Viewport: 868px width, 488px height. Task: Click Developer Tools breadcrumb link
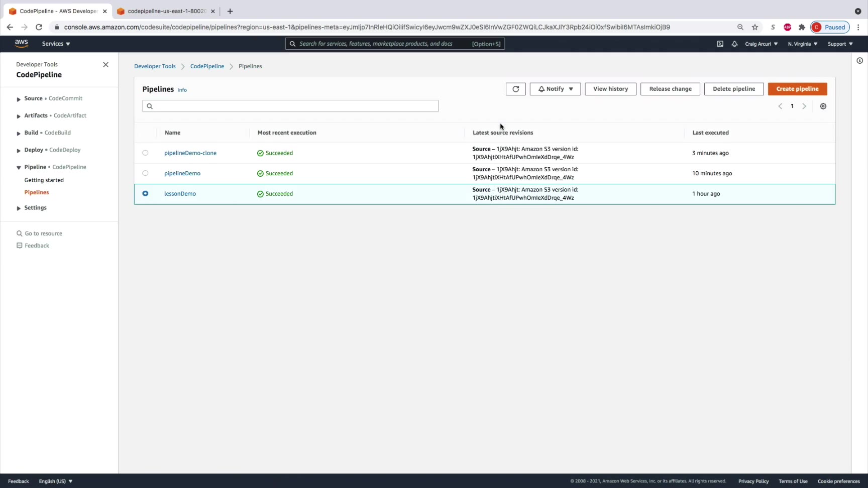(x=155, y=66)
